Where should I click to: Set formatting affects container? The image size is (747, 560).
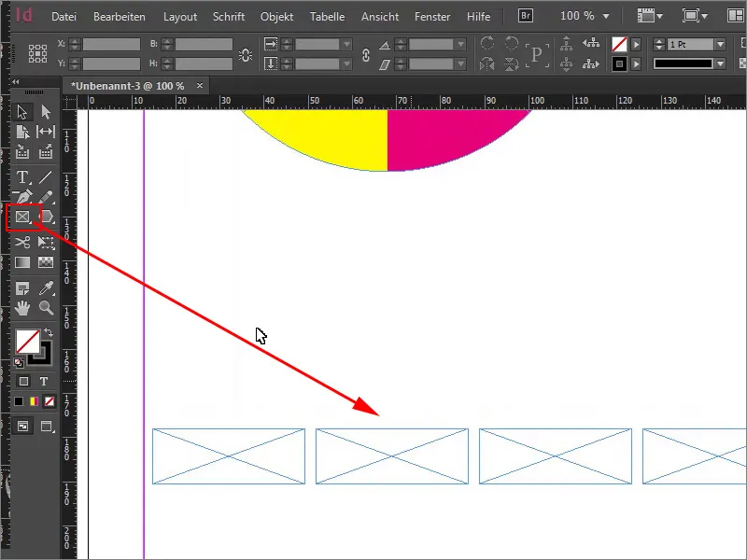[22, 382]
